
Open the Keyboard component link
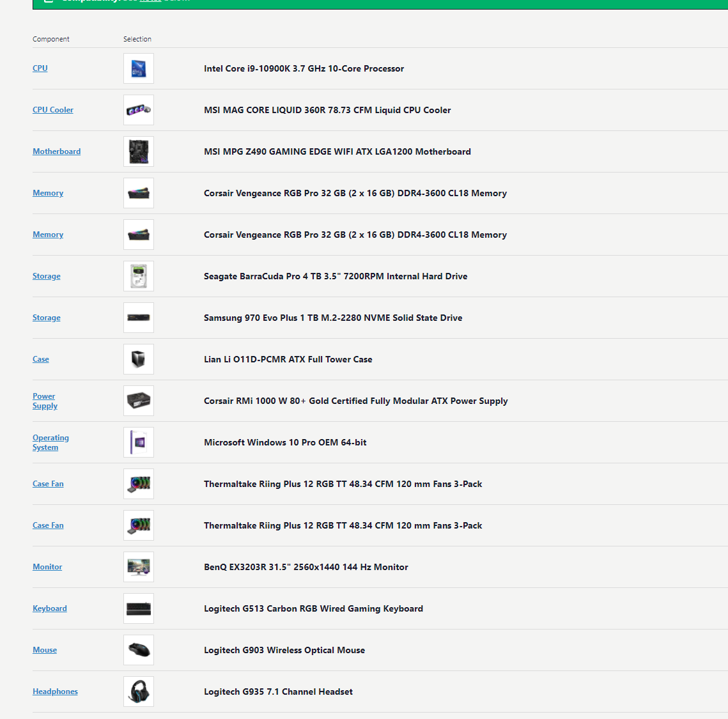[50, 608]
